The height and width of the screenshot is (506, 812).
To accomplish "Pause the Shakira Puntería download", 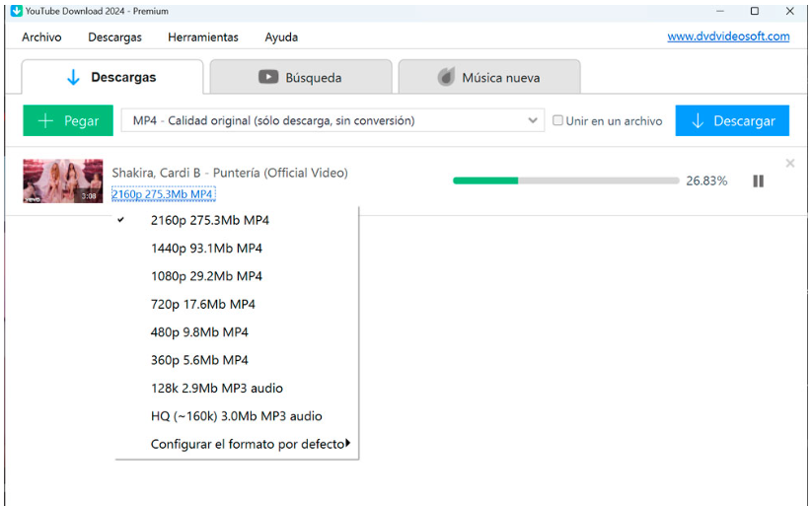I will (x=758, y=181).
